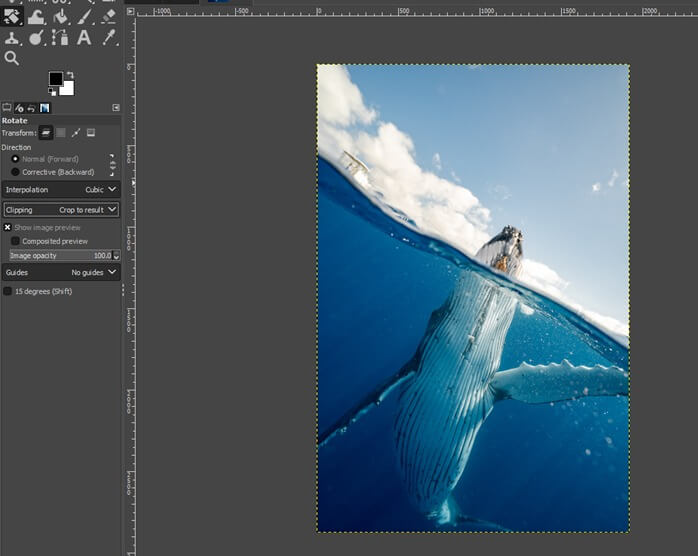Swap foreground and background colors arrow
The height and width of the screenshot is (556, 698).
(70, 75)
